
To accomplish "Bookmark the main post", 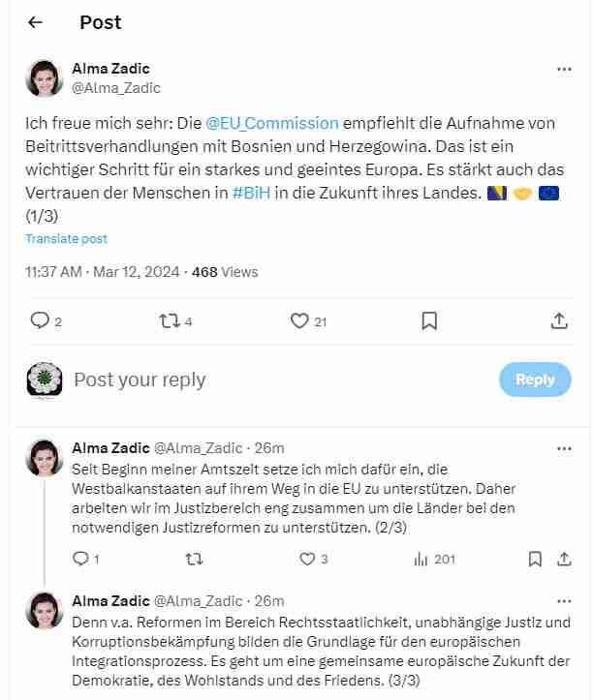I will [x=429, y=320].
